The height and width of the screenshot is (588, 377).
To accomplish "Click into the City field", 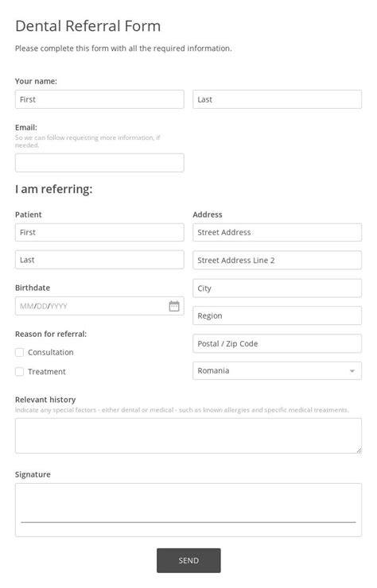I will [x=277, y=288].
